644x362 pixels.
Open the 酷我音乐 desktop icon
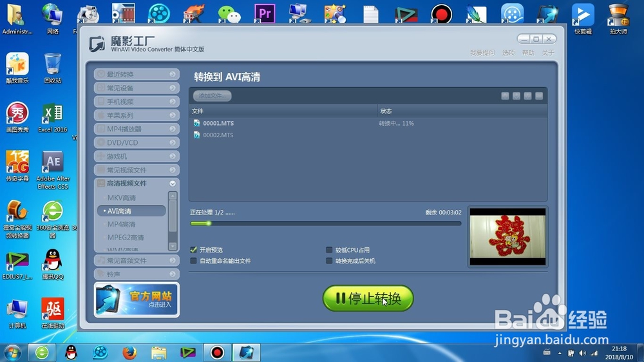[x=17, y=68]
